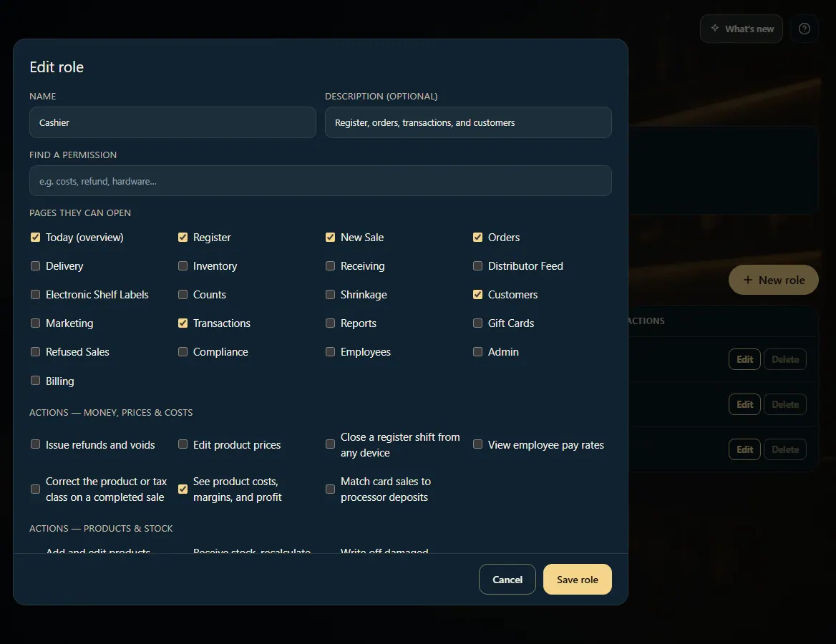Viewport: 836px width, 644px height.
Task: Check Electronic Shelf Labels checkbox
Action: (x=35, y=294)
